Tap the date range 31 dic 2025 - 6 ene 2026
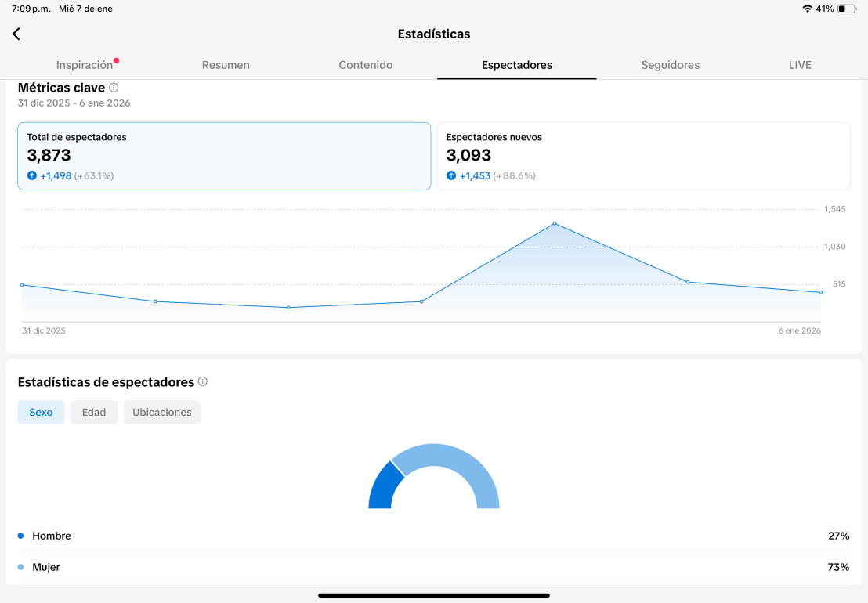868x603 pixels. click(x=74, y=103)
